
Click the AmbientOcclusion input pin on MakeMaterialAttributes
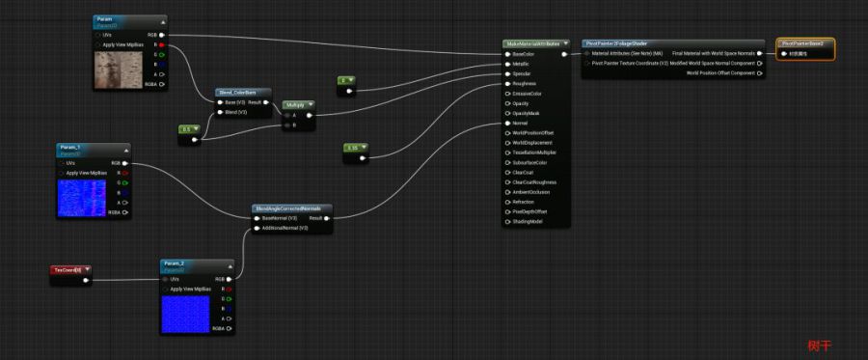tap(507, 192)
